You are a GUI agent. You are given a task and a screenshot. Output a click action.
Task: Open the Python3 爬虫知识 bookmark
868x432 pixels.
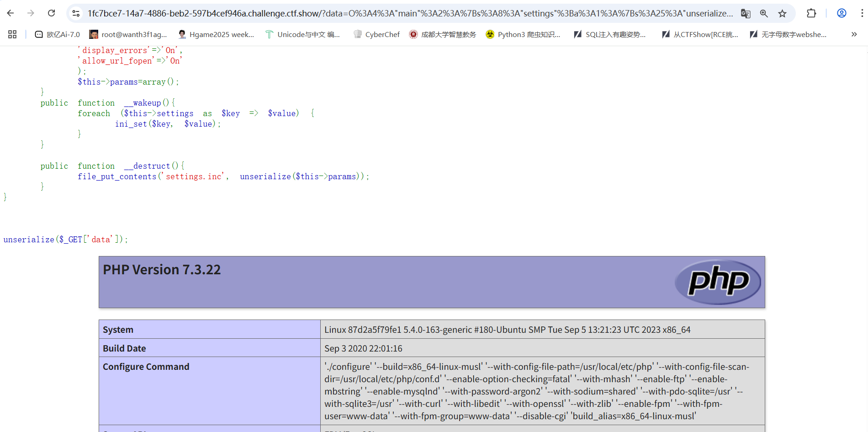pos(523,34)
